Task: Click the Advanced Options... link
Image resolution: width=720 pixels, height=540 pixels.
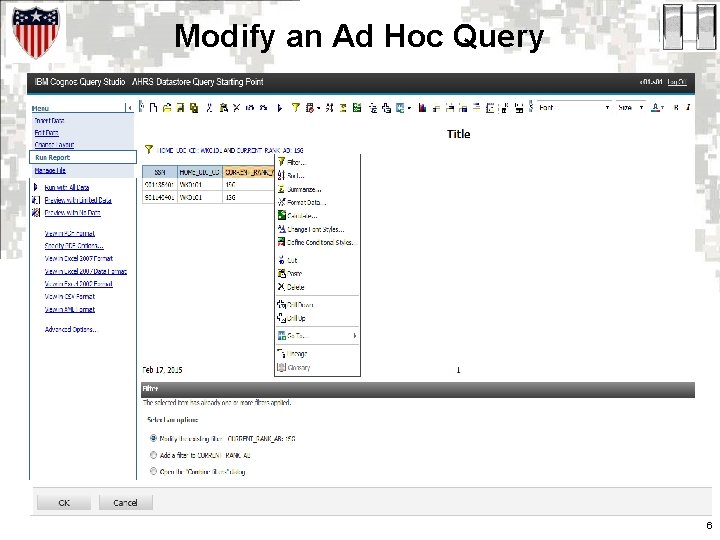Action: 70,329
